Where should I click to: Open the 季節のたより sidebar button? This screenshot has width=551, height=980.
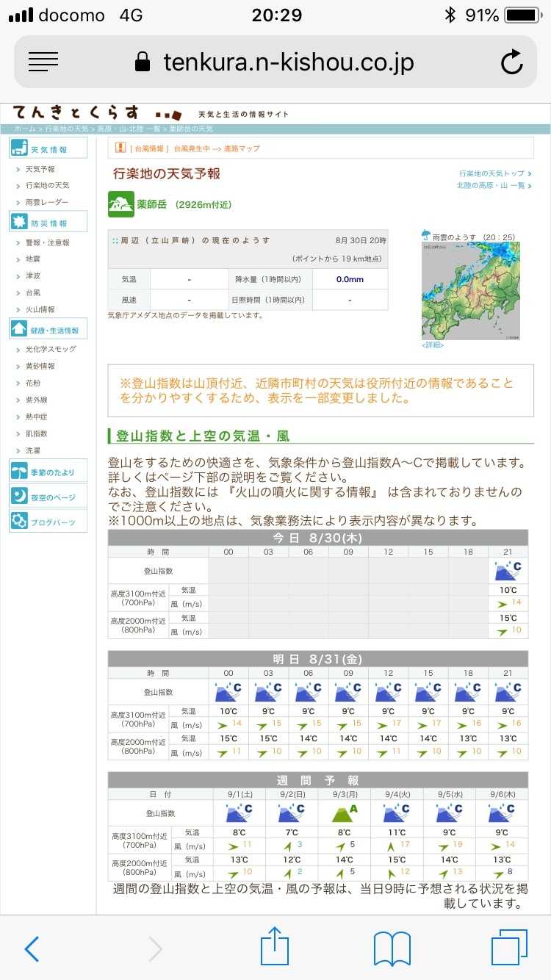point(48,472)
